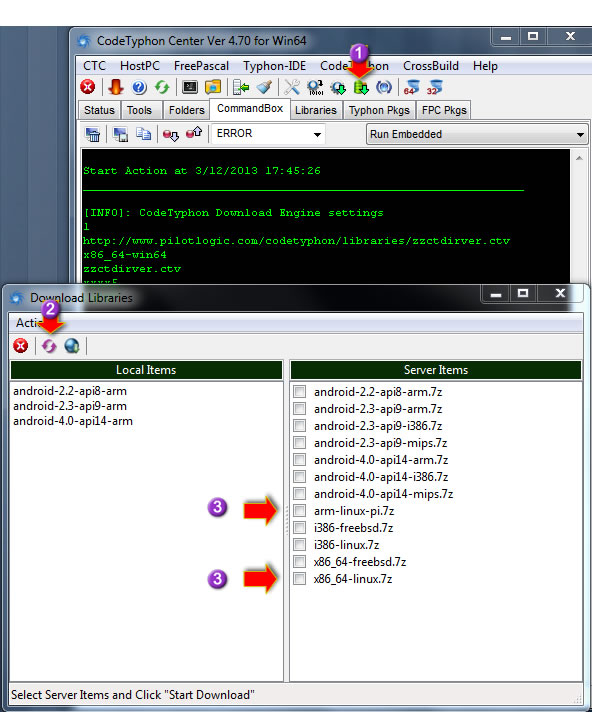This screenshot has height=712, width=592.
Task: Click the Server Items column header
Action: pyautogui.click(x=436, y=370)
